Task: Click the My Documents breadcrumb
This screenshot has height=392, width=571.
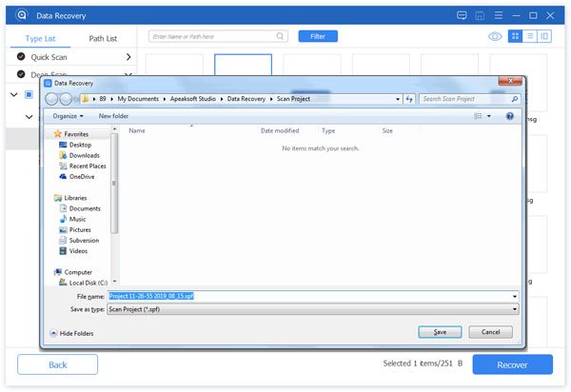Action: [x=138, y=99]
